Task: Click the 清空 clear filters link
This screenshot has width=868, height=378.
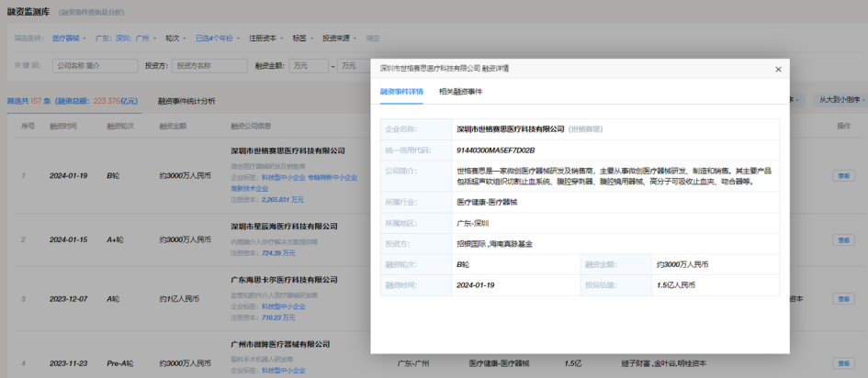Action: (372, 39)
